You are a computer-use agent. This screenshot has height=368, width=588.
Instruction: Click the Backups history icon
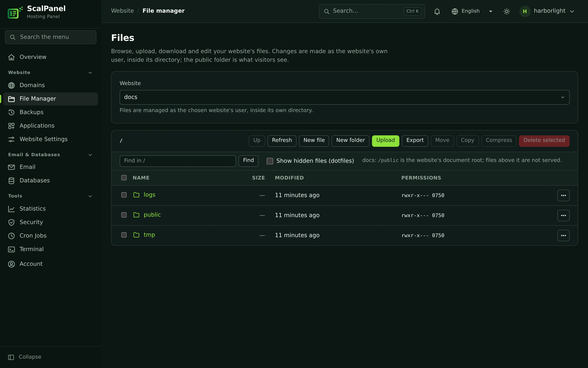coord(11,112)
